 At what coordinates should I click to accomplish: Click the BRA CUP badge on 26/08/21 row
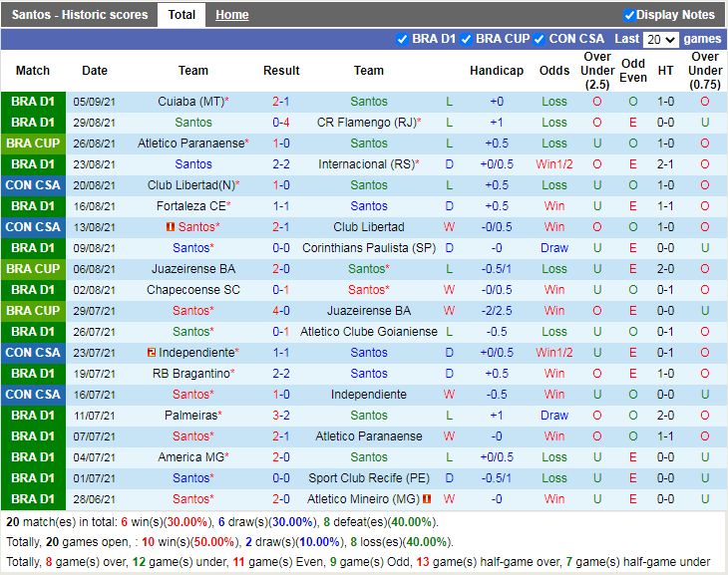click(33, 144)
